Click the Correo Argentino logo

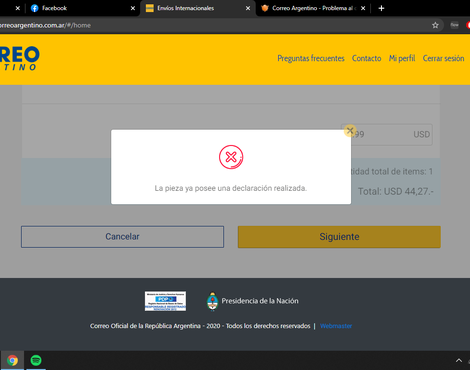coord(20,58)
